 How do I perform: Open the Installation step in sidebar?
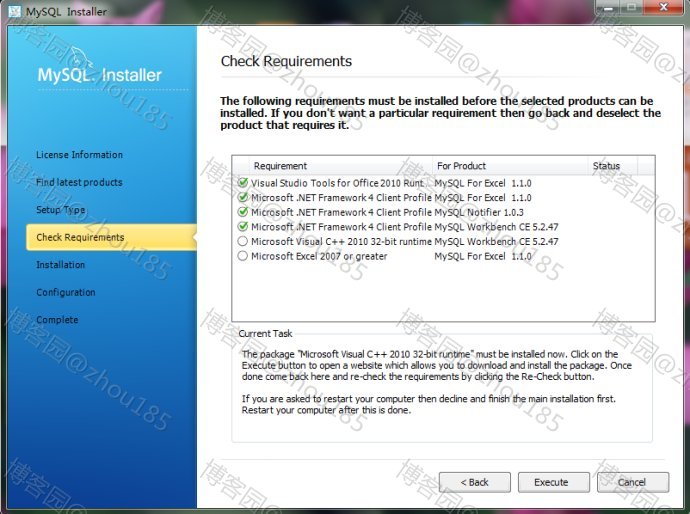pyautogui.click(x=61, y=265)
